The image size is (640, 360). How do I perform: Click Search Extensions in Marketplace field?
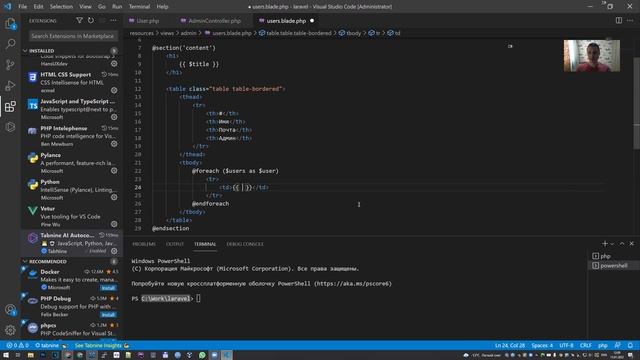pos(73,36)
